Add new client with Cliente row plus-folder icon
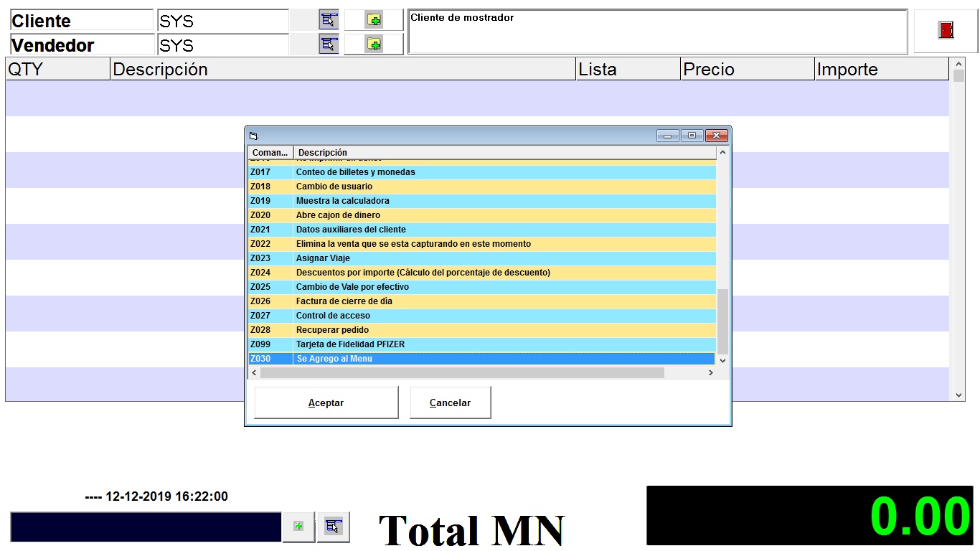This screenshot has width=980, height=551. click(x=374, y=20)
